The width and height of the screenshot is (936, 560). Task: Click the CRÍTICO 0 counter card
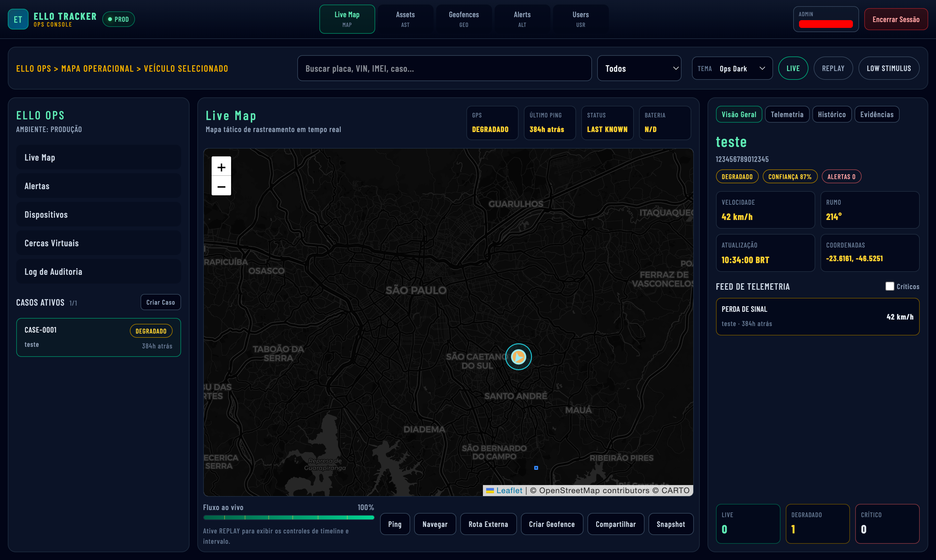887,524
